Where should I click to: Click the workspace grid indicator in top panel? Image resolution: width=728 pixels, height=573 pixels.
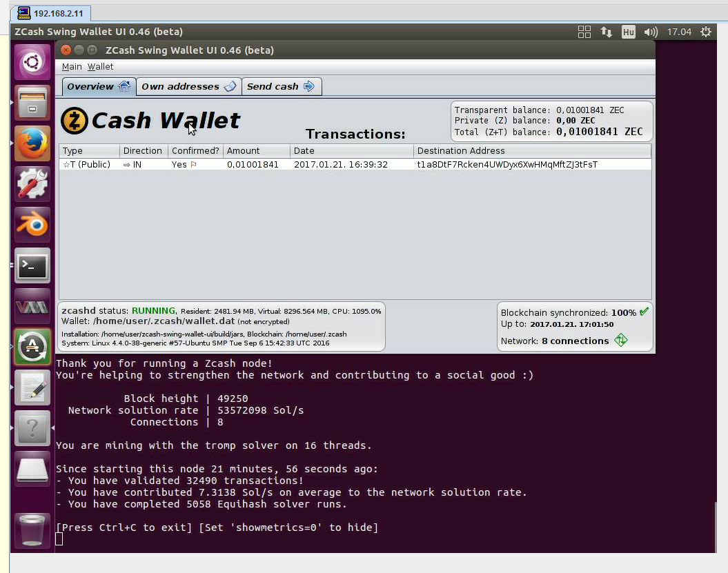click(584, 32)
